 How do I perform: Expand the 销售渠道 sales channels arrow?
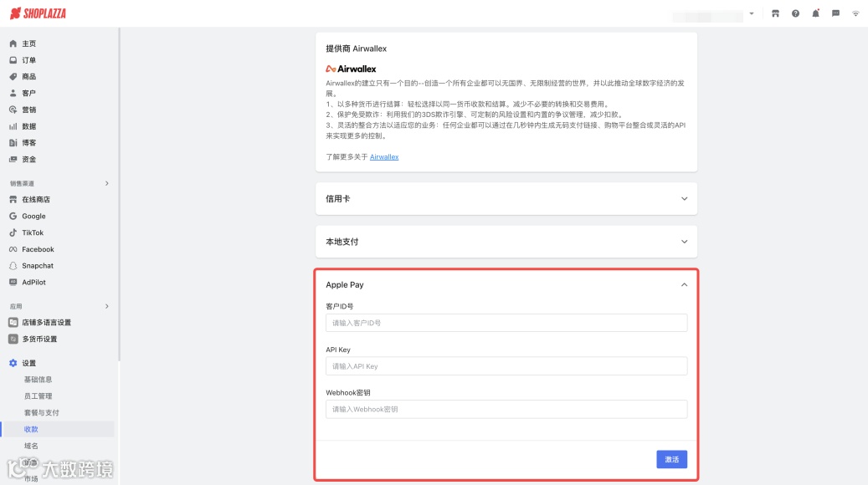pyautogui.click(x=107, y=184)
